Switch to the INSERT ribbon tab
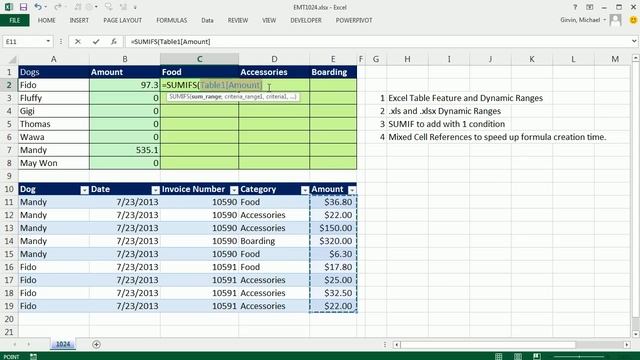 (79, 20)
